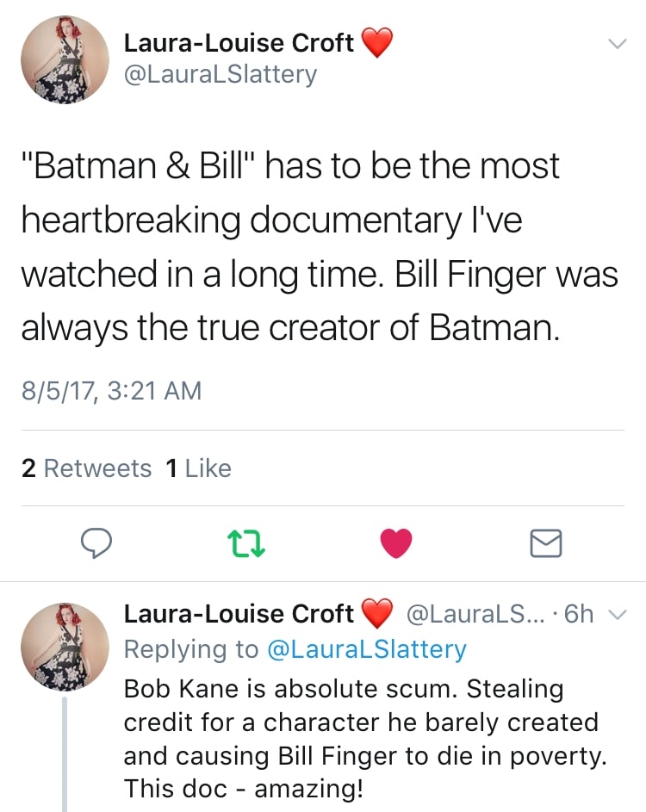Viewport: 646px width, 812px height.
Task: View the list of 2 Retweets
Action: click(86, 468)
